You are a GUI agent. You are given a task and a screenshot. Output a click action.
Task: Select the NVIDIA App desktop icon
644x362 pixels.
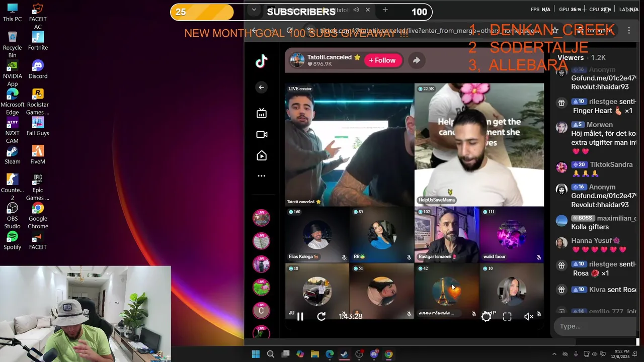pos(12,73)
